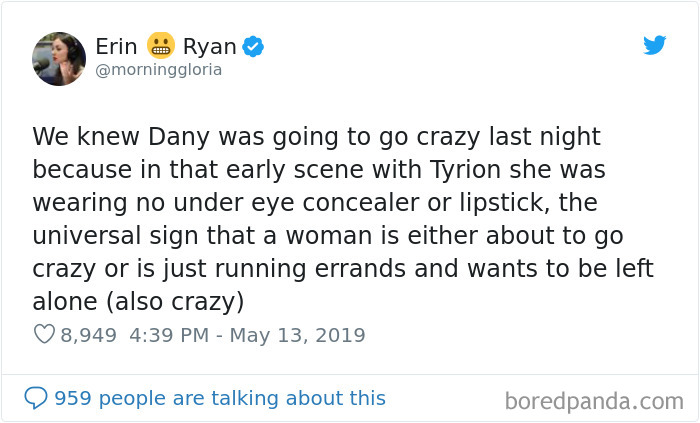Click the Twitter bird logo
The height and width of the screenshot is (423, 700).
point(654,46)
